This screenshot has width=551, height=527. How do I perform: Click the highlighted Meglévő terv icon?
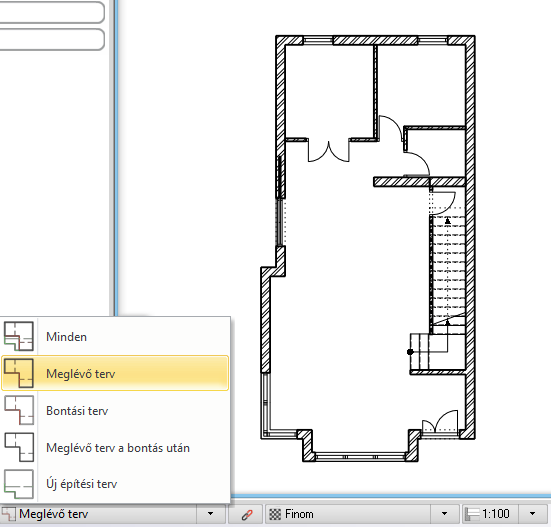click(x=19, y=373)
